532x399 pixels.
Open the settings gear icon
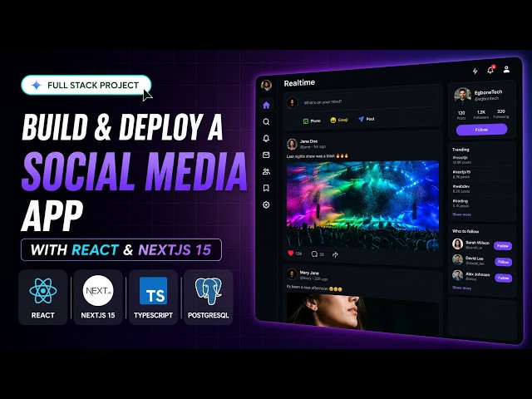point(266,204)
